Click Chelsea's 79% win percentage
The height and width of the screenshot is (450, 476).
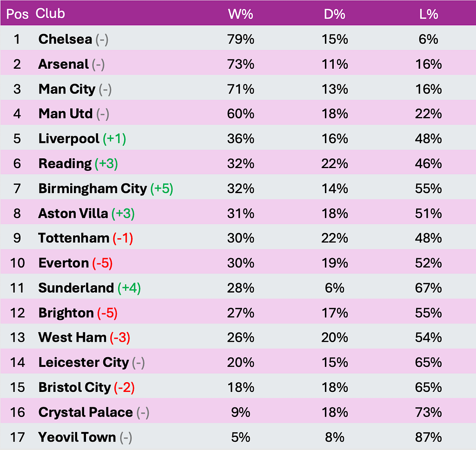[240, 39]
